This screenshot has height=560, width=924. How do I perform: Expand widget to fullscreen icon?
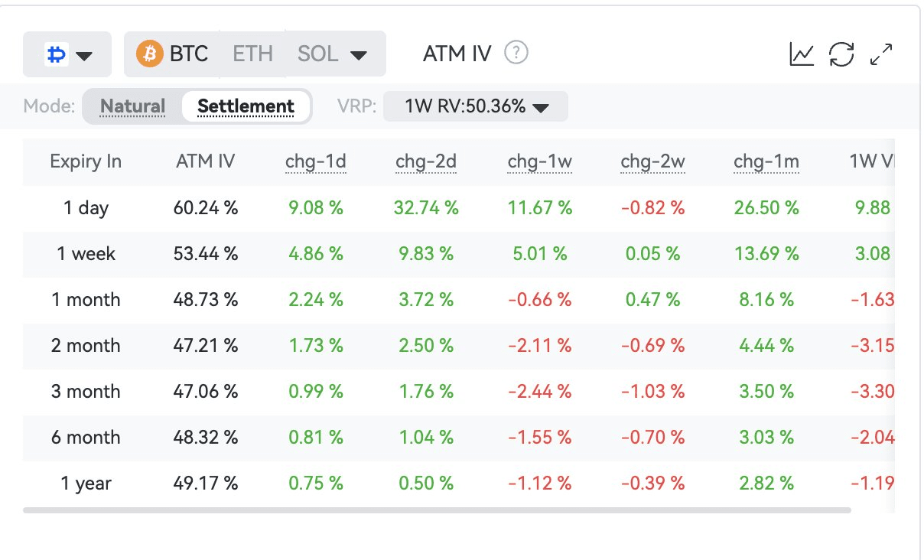[882, 54]
